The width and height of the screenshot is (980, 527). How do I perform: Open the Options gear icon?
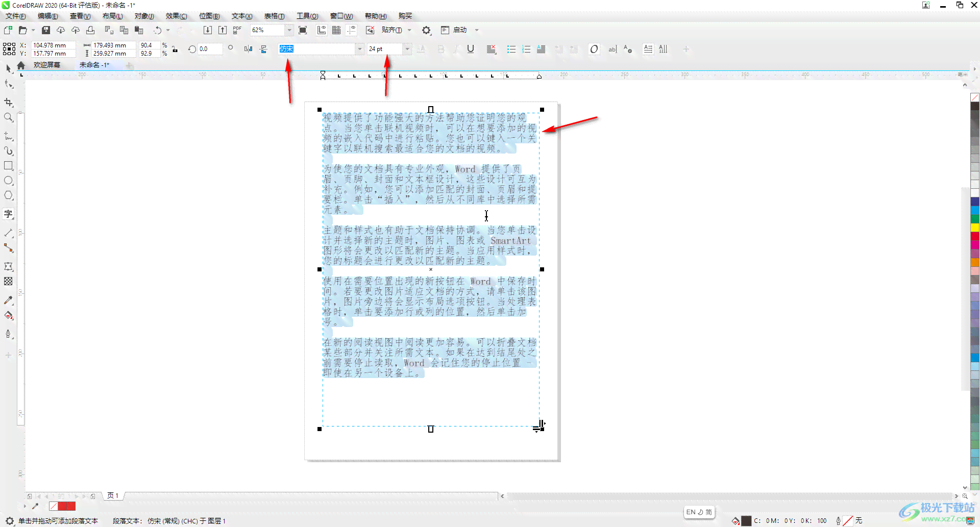pos(426,30)
